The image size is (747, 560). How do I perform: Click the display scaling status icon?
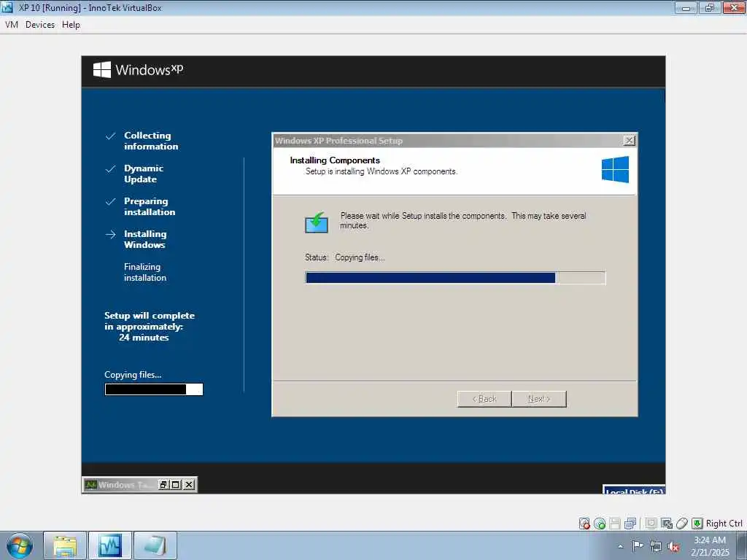click(667, 524)
